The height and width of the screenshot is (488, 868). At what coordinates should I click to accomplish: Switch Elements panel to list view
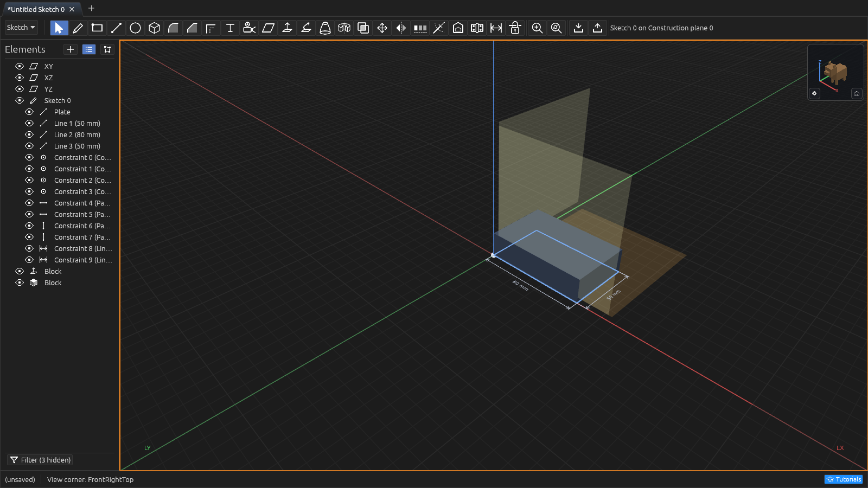point(89,49)
